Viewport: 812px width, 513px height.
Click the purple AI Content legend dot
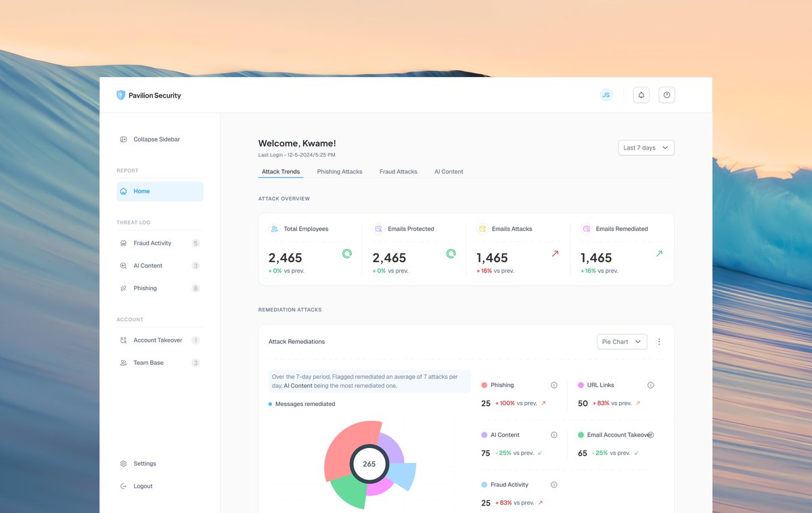(484, 435)
